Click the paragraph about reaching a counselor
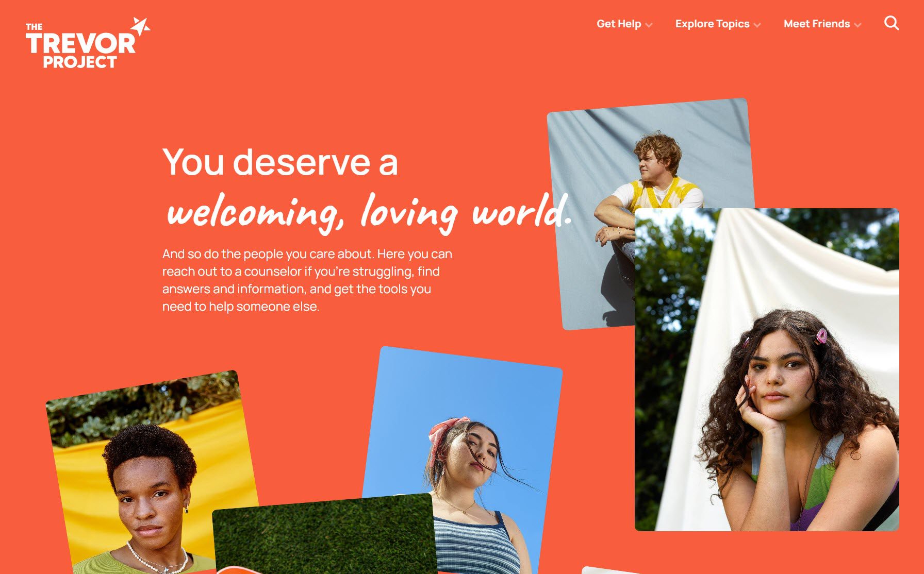This screenshot has width=924, height=574. (x=307, y=280)
